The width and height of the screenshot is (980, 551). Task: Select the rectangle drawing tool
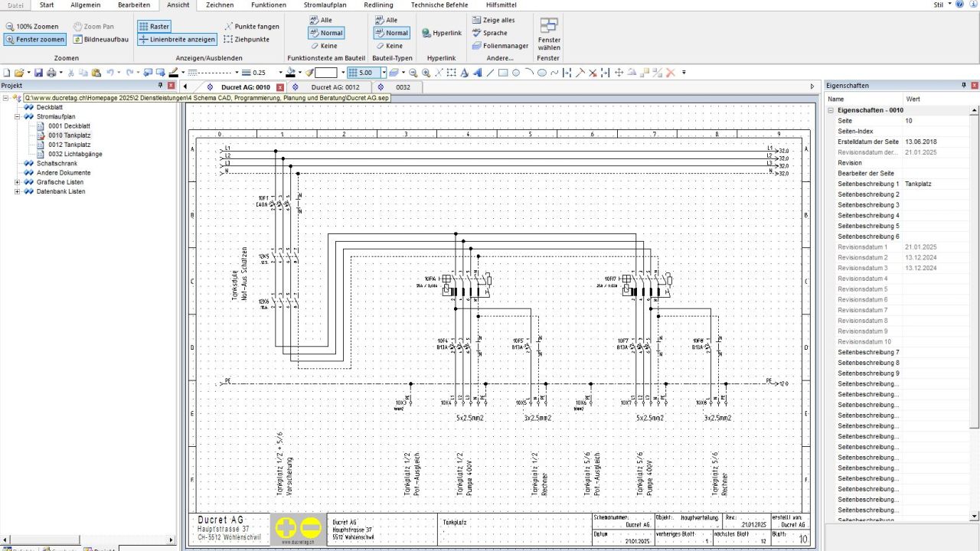click(503, 73)
